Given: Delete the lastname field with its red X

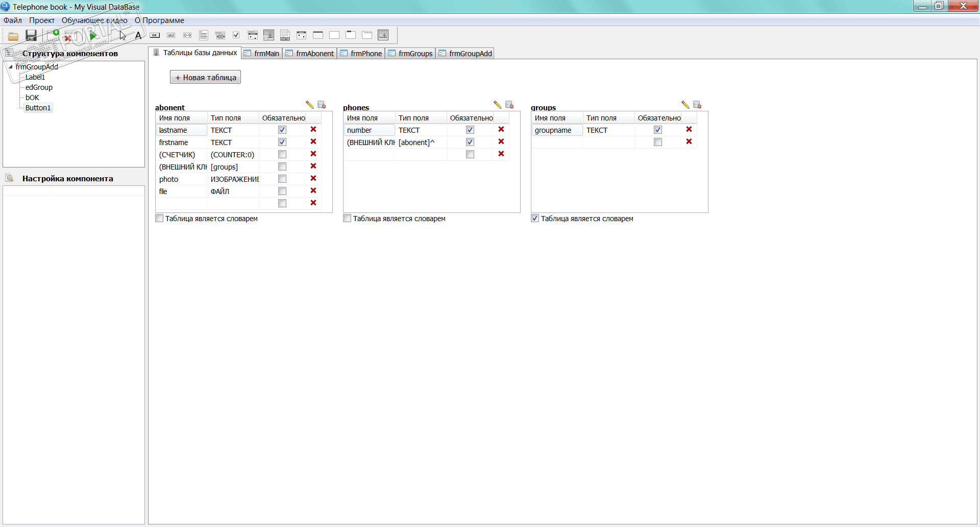Looking at the screenshot, I should point(313,130).
